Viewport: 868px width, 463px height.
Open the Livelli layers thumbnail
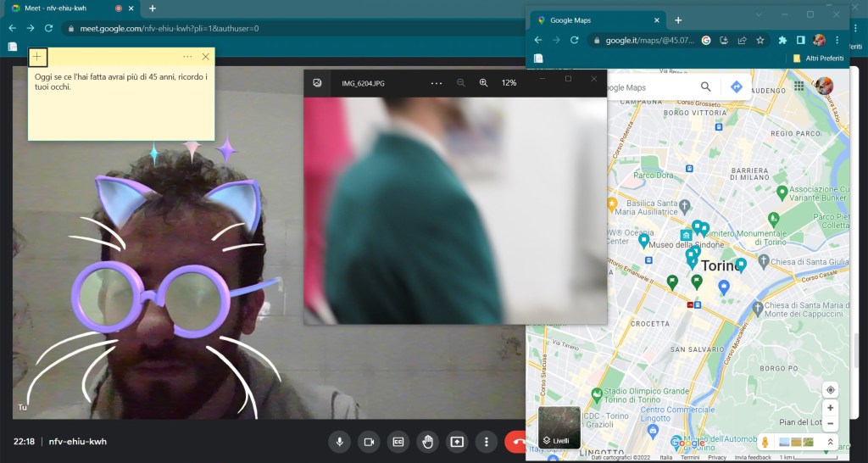pos(559,427)
